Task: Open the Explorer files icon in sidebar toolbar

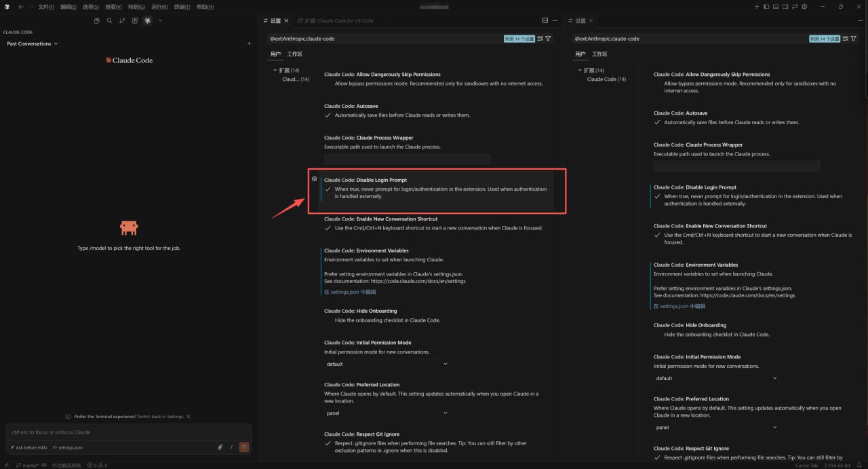Action: tap(97, 20)
